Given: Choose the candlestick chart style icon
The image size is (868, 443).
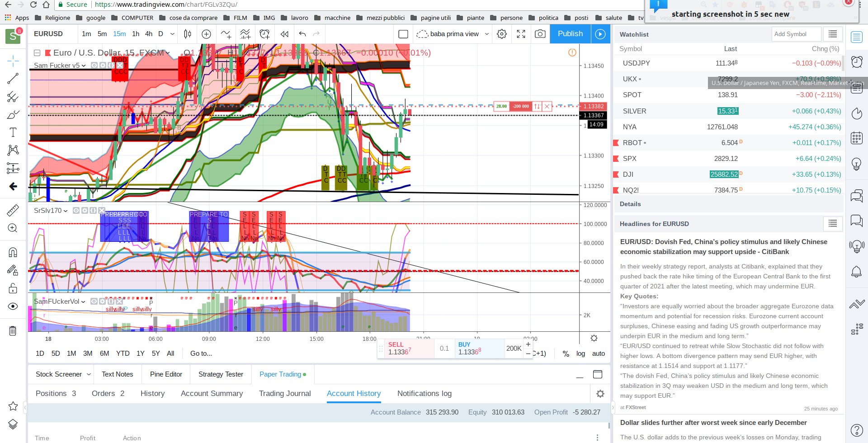Looking at the screenshot, I should pos(188,34).
